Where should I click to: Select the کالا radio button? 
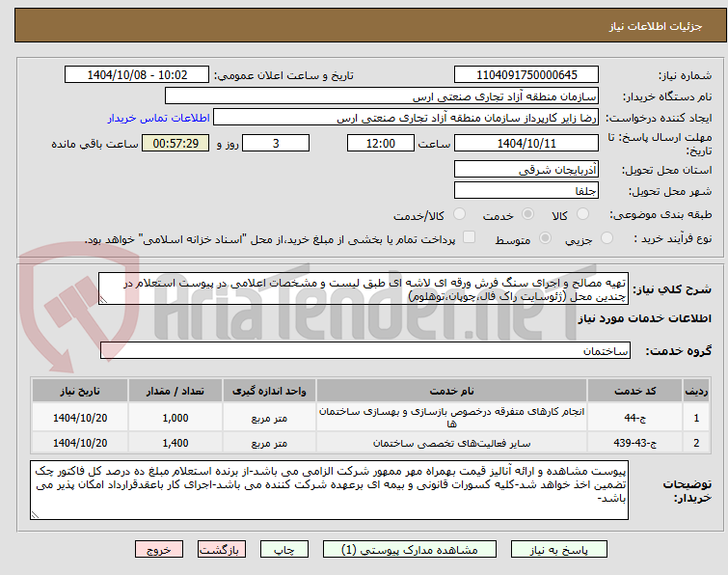point(582,214)
